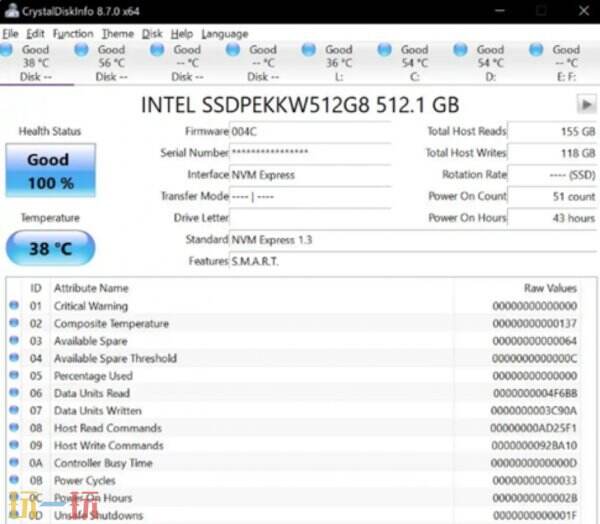Open the Theme menu
The width and height of the screenshot is (600, 524).
117,34
